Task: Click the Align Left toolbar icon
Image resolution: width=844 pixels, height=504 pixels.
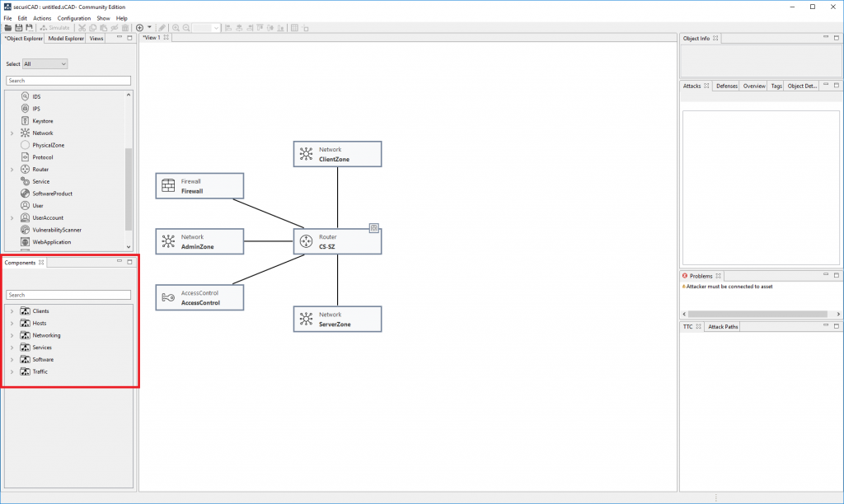Action: point(228,28)
